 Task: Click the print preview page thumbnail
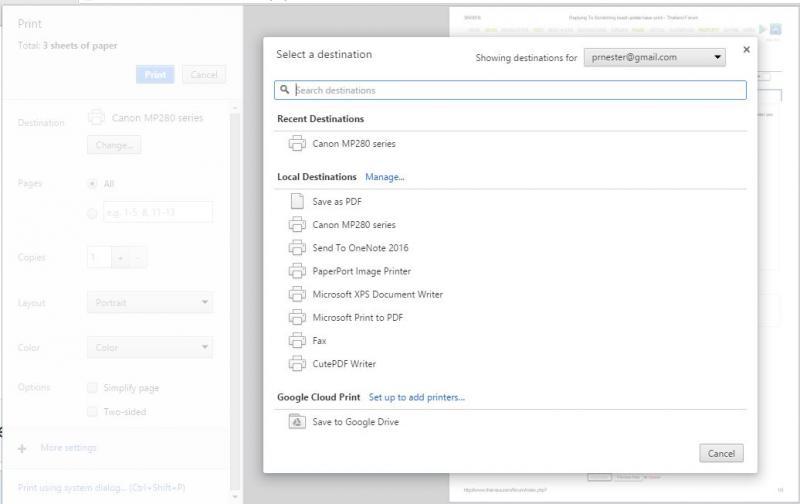pyautogui.click(x=623, y=255)
